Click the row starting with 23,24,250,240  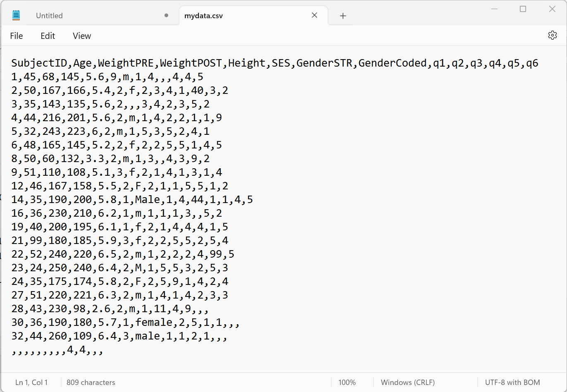point(120,268)
